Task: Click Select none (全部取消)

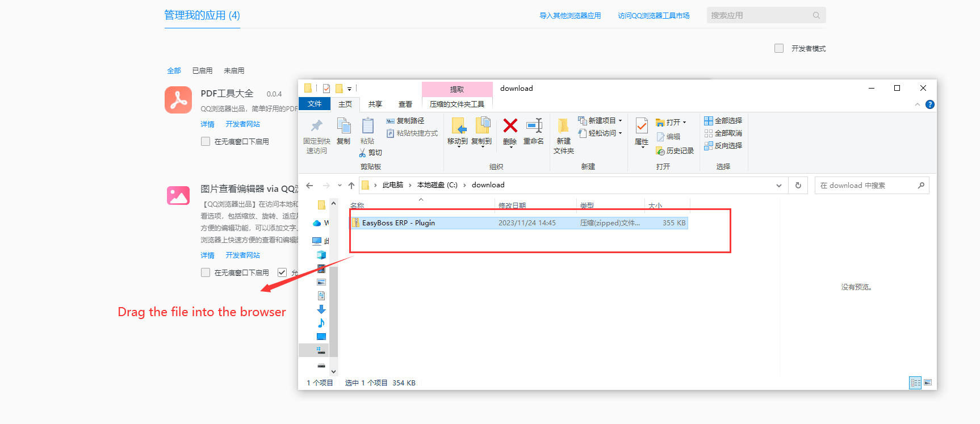Action: (x=723, y=133)
